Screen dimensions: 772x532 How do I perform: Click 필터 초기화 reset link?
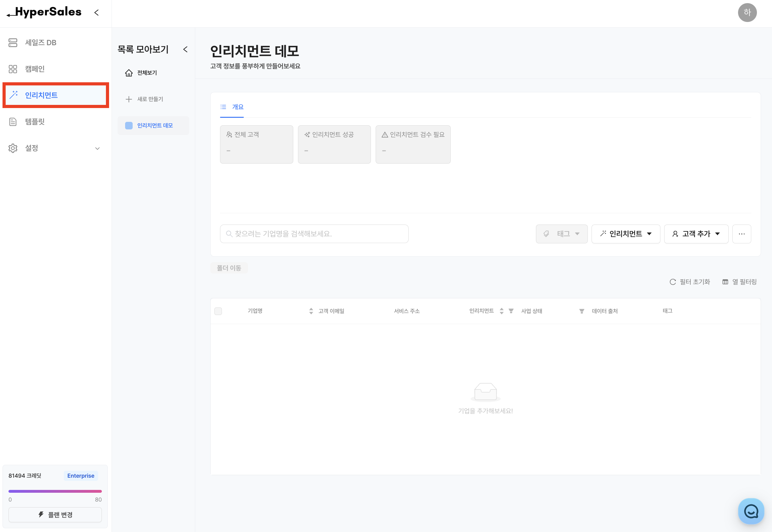coord(690,282)
